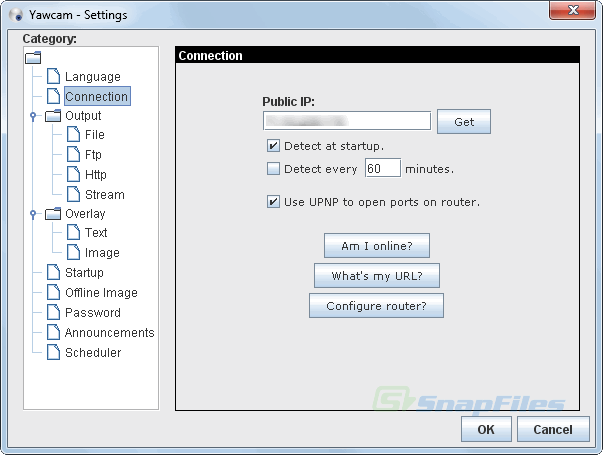
Task: Collapse the Overlay tree node handle
Action: pos(33,214)
